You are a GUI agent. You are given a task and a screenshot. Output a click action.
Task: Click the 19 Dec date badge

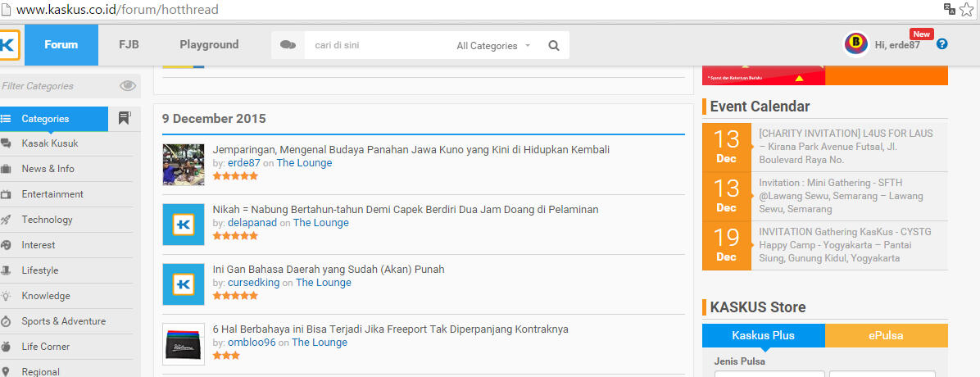click(726, 245)
